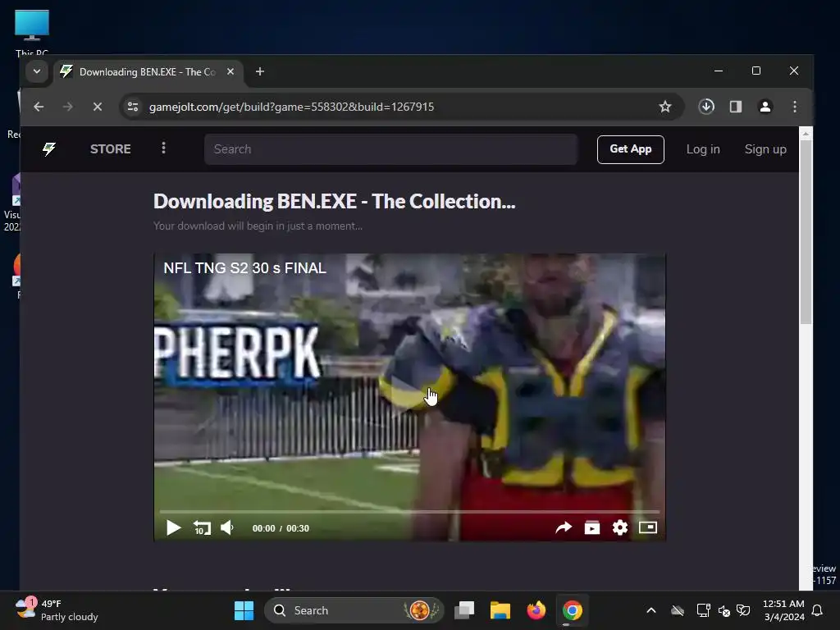Image resolution: width=840 pixels, height=630 pixels.
Task: Open Chrome downloads icon
Action: click(706, 107)
